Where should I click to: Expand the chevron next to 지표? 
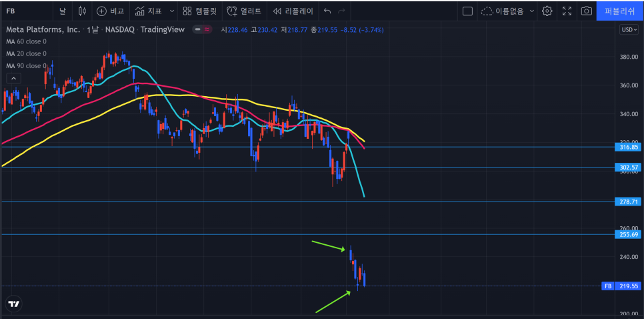point(172,11)
